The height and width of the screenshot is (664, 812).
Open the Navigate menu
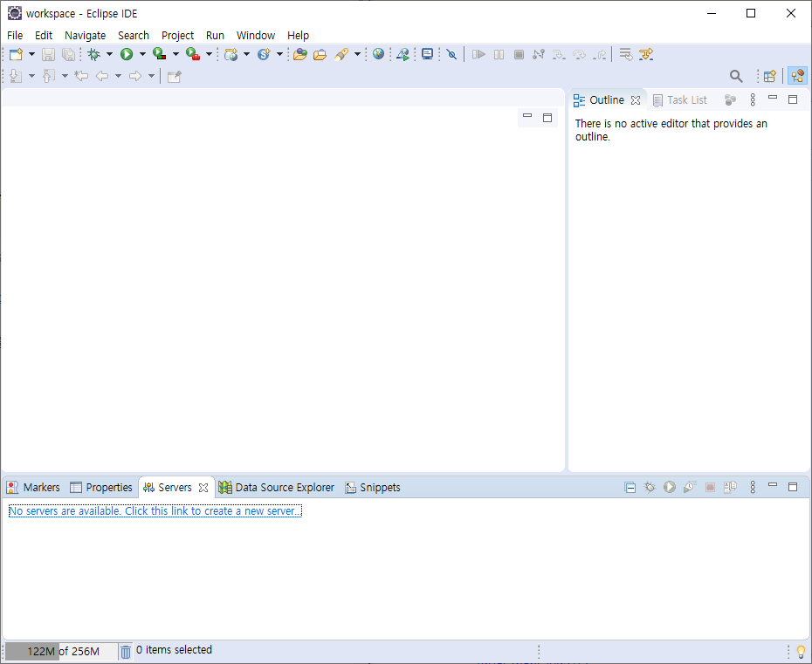pyautogui.click(x=85, y=35)
